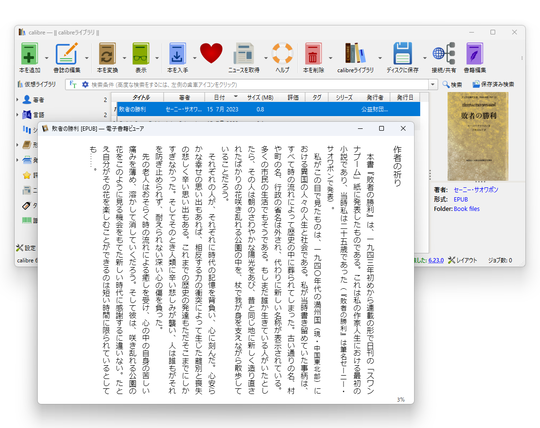Sort by Size (サイズ MB) column header
This screenshot has height=428, width=540.
point(260,97)
